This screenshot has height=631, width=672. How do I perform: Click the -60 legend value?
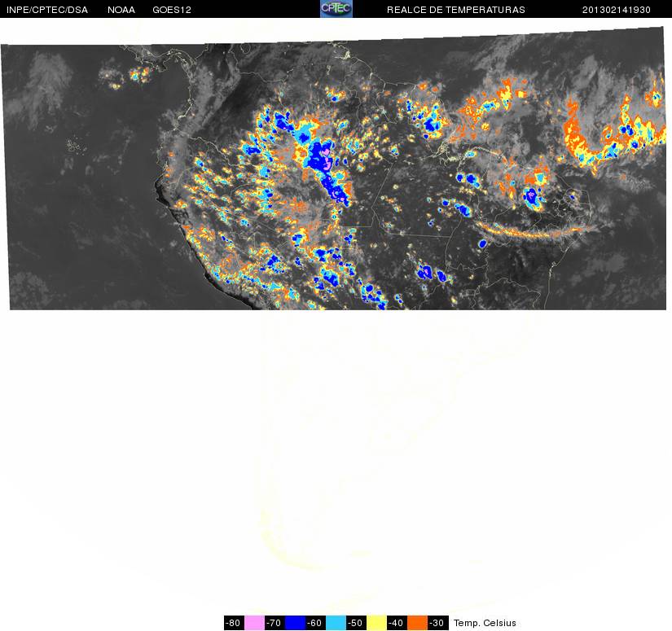[x=316, y=623]
